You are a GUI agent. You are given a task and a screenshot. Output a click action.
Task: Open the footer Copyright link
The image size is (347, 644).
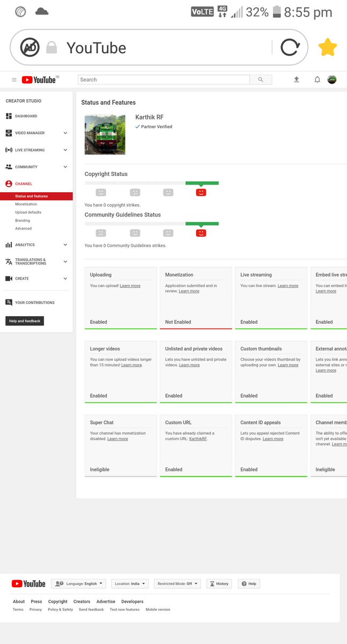pos(58,602)
